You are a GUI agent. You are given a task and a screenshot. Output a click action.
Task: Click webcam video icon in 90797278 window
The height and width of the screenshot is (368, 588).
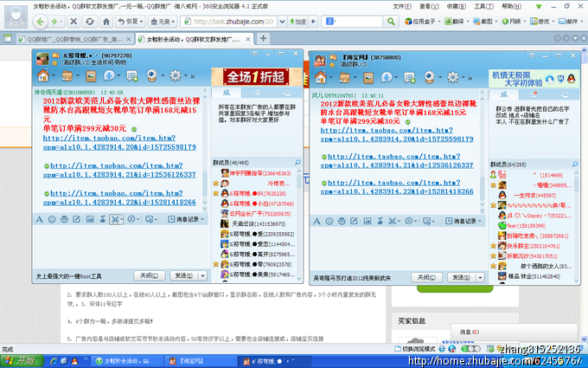[152, 76]
